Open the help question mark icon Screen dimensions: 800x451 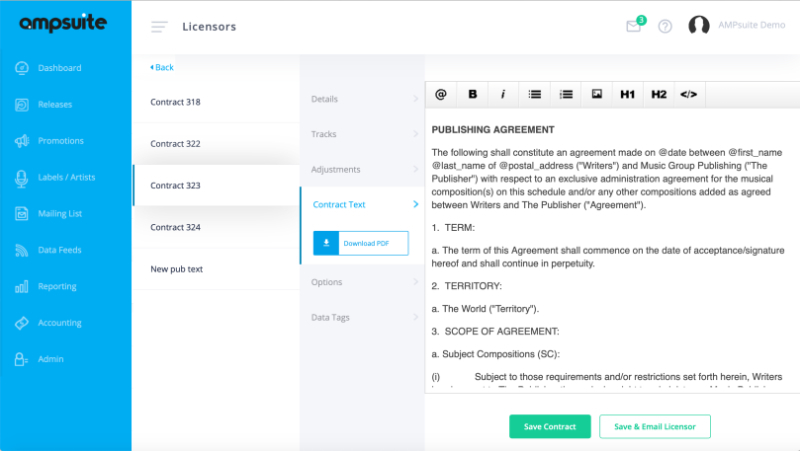(665, 26)
